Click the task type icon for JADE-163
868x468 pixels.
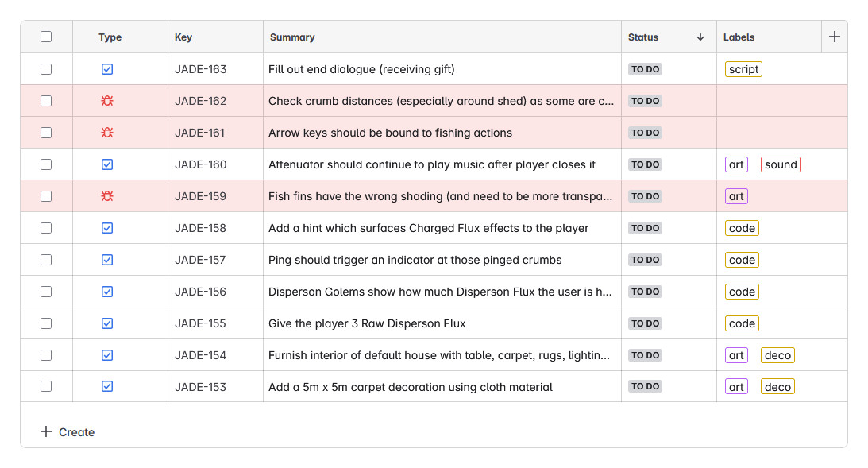(x=107, y=69)
